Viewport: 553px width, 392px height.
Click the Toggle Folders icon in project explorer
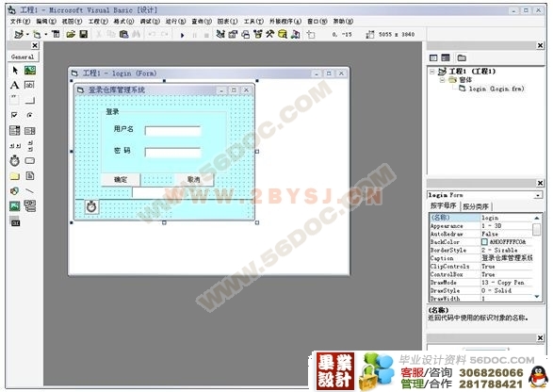click(x=462, y=57)
